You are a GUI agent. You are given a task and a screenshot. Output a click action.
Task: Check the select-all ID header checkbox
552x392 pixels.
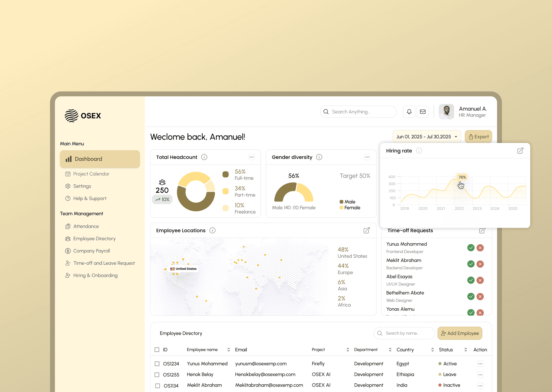click(157, 350)
